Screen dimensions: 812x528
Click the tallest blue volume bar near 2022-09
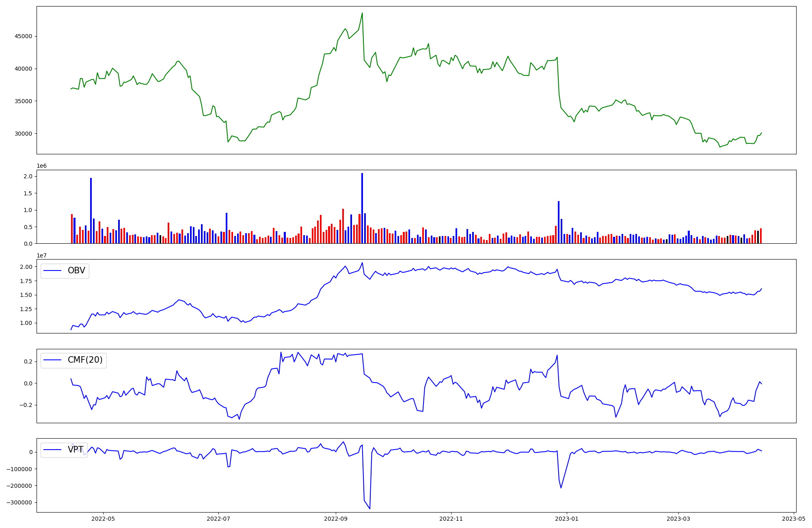point(362,207)
